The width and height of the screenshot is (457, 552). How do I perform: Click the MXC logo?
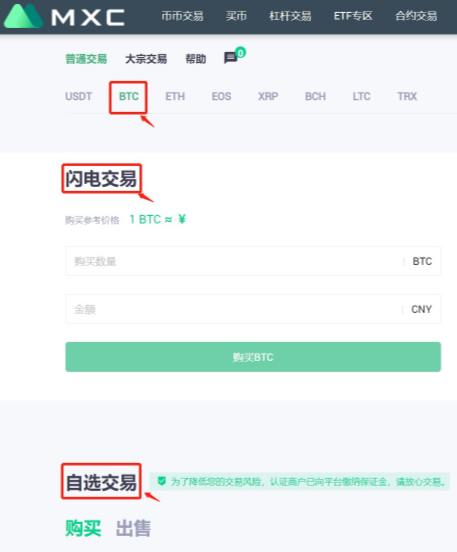(64, 16)
